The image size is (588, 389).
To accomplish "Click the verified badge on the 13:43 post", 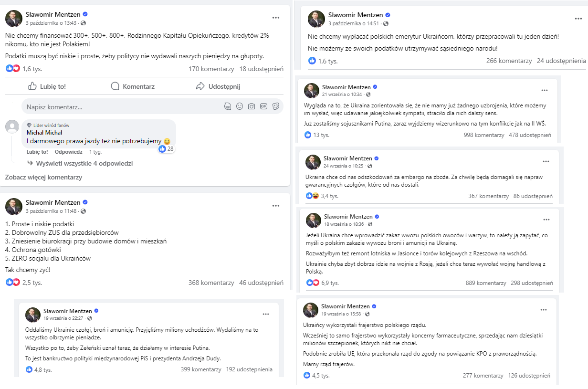I will [x=85, y=15].
